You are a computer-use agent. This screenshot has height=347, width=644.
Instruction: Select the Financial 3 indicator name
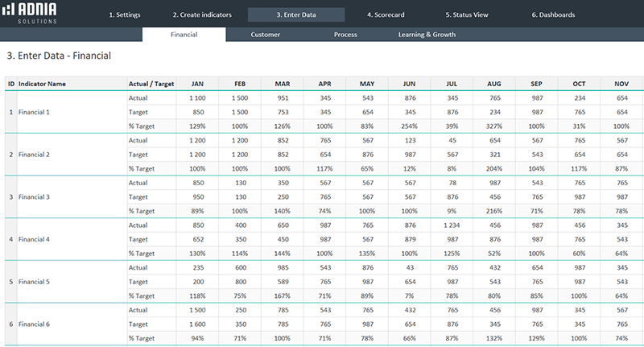pos(34,196)
